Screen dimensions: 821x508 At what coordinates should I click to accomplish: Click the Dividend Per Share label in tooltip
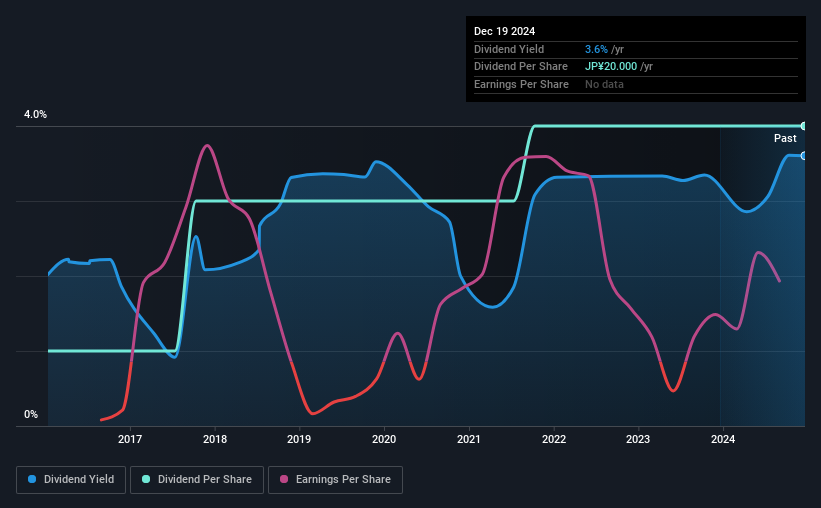pyautogui.click(x=520, y=67)
